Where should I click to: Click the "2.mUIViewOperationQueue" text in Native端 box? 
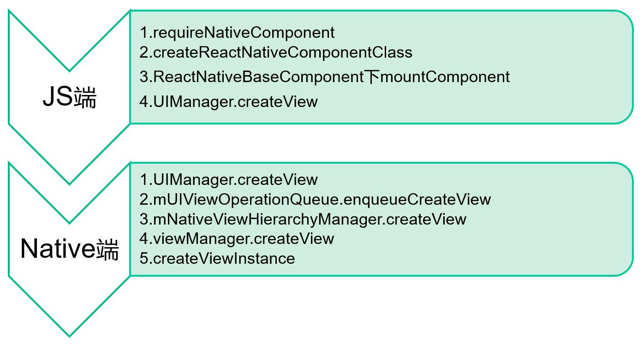coord(240,199)
